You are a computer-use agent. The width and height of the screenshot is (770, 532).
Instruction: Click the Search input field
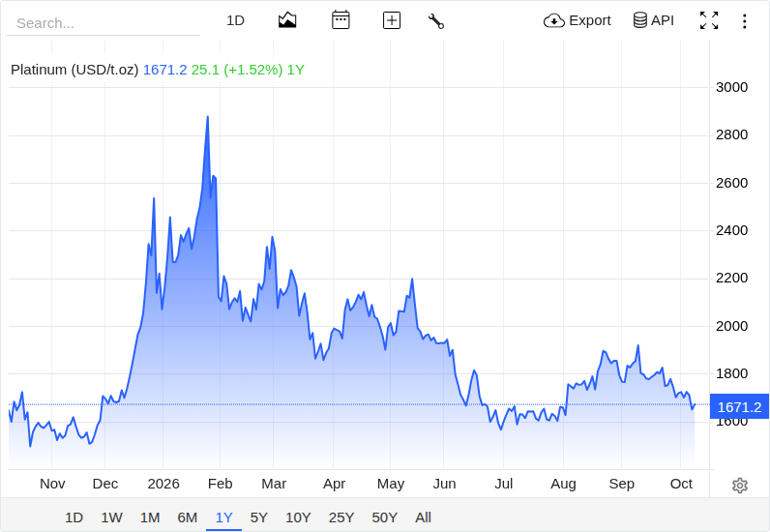[104, 23]
